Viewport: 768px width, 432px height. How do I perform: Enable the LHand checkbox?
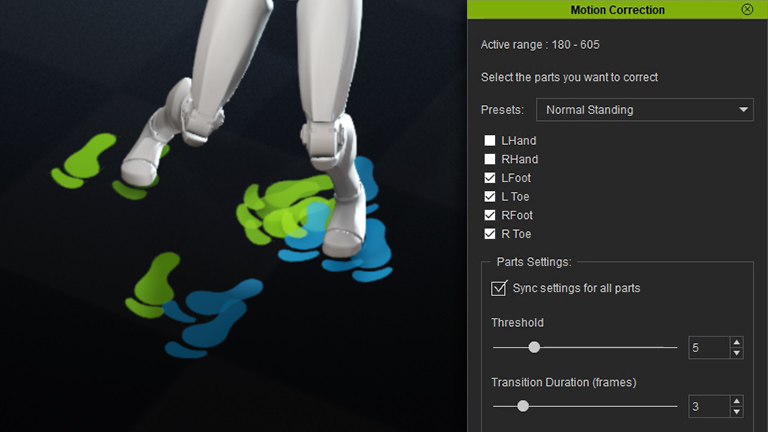[x=490, y=141]
